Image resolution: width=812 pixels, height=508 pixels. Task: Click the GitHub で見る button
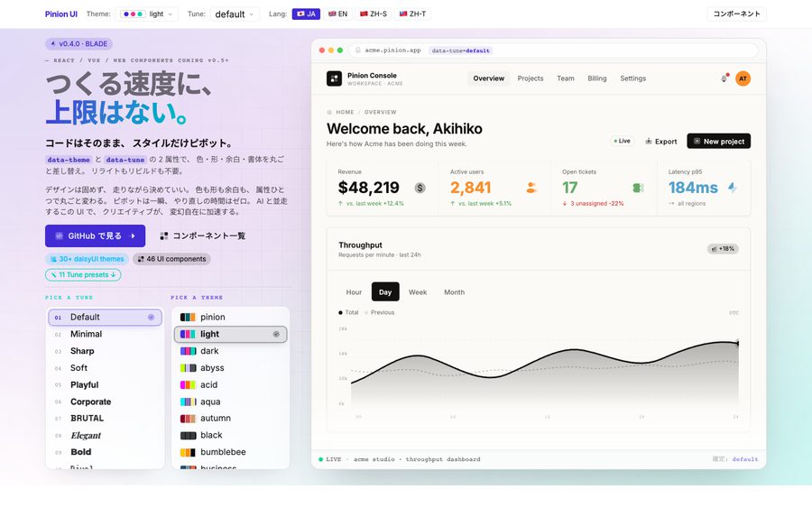(x=96, y=236)
